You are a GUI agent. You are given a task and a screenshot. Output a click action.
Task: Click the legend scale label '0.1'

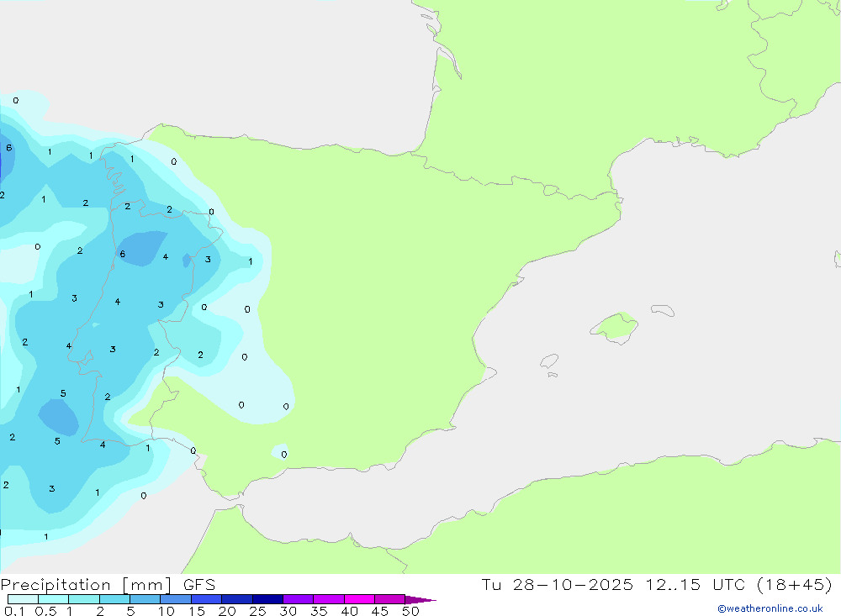14,611
